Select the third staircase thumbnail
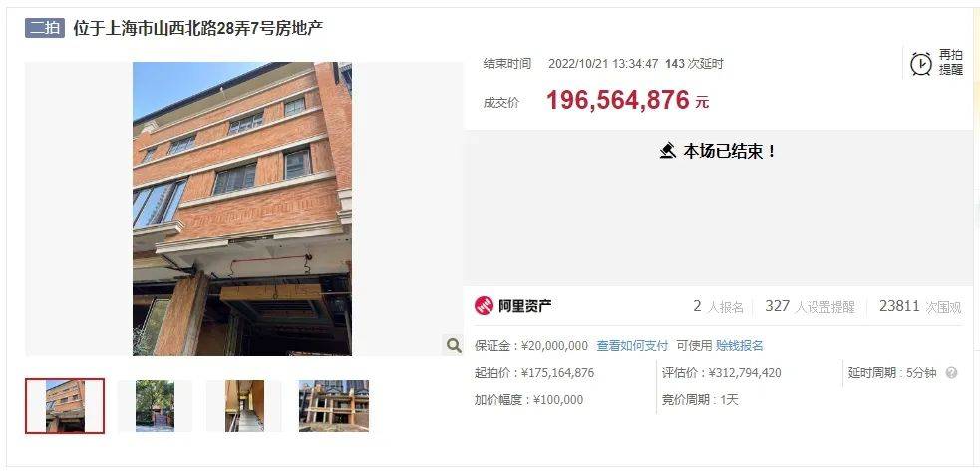The image size is (980, 474). click(x=244, y=406)
